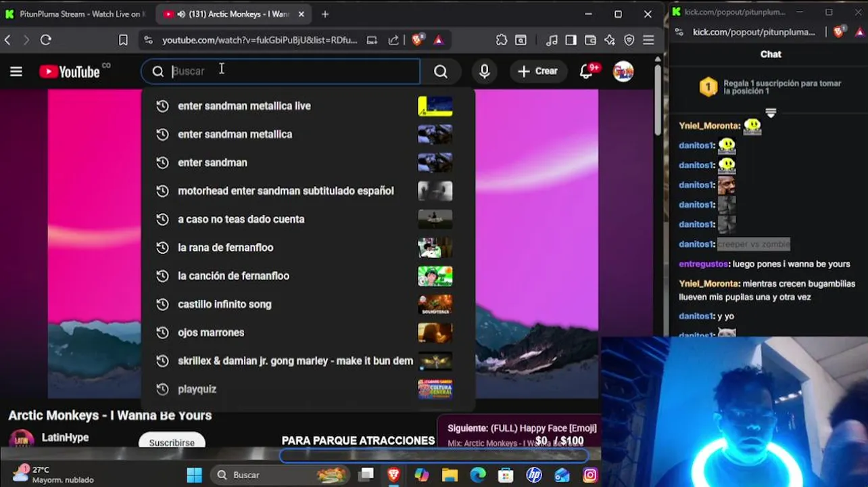
Task: Open the LatinHype channel avatar
Action: 21,440
